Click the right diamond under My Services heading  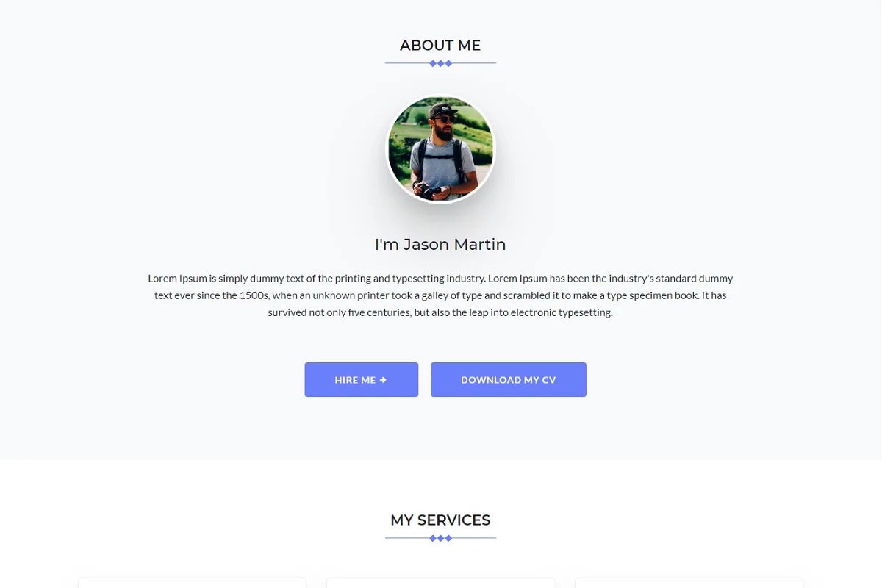click(449, 538)
